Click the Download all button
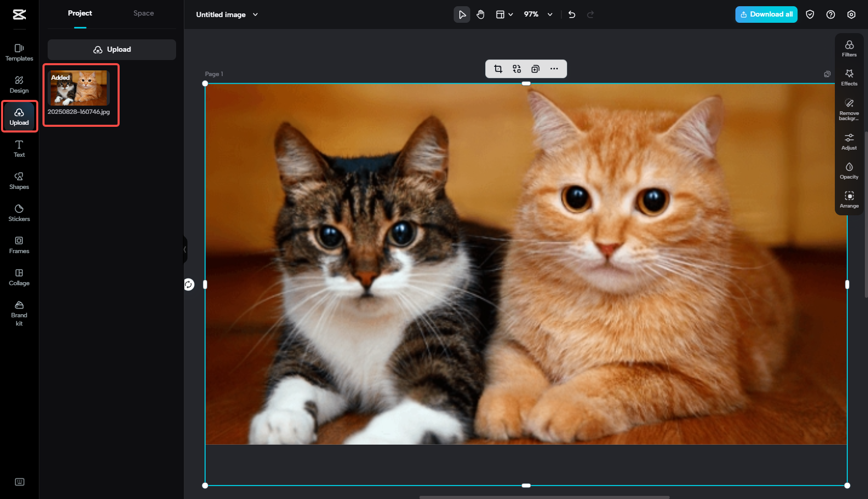 click(766, 14)
